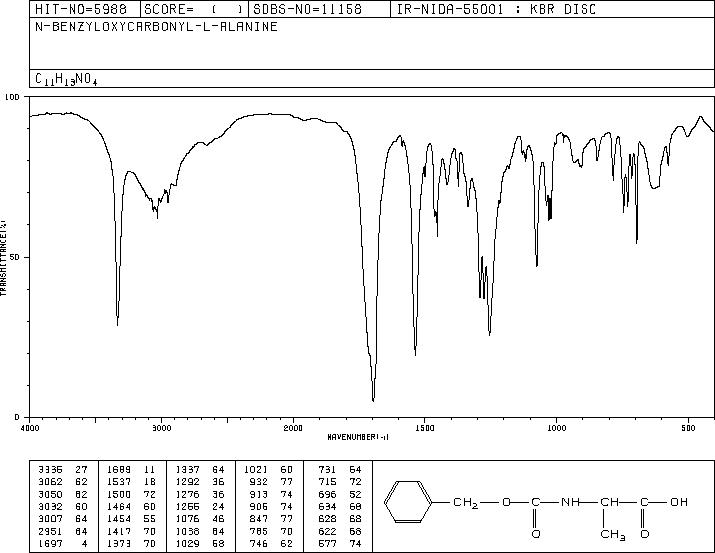
Task: Click the 696 peak entry in table
Action: 340,494
